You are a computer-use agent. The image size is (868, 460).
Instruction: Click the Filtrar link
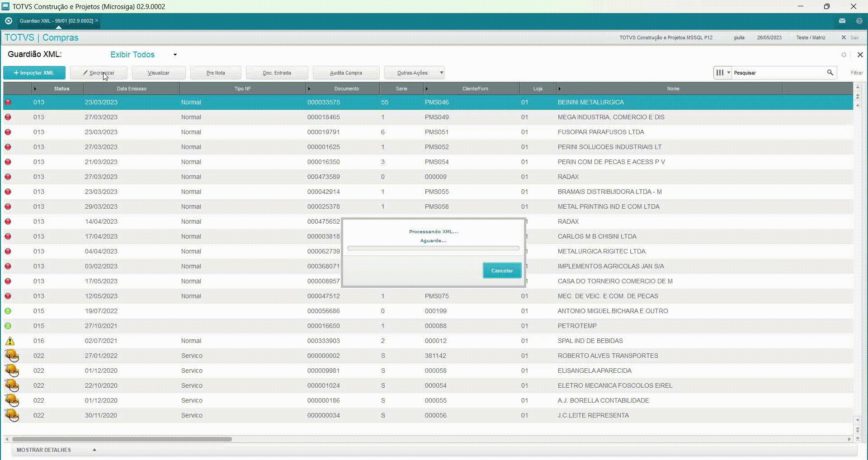[x=857, y=73]
